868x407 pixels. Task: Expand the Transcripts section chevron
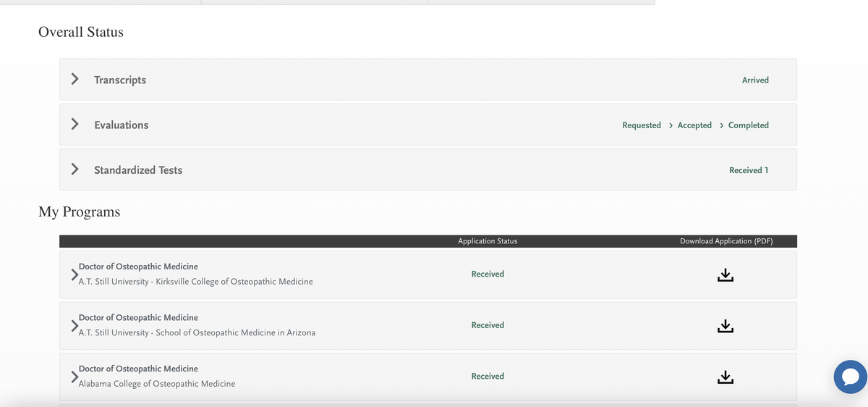click(75, 79)
